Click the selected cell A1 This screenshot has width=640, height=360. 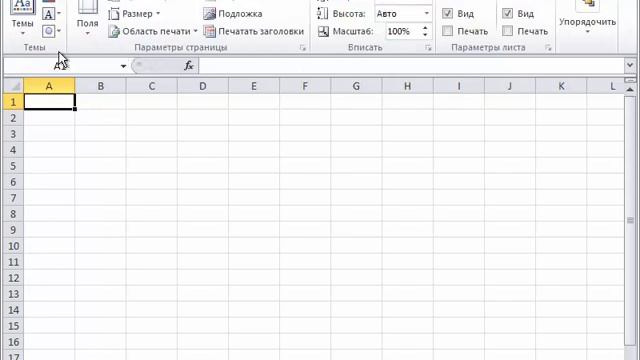pos(49,102)
